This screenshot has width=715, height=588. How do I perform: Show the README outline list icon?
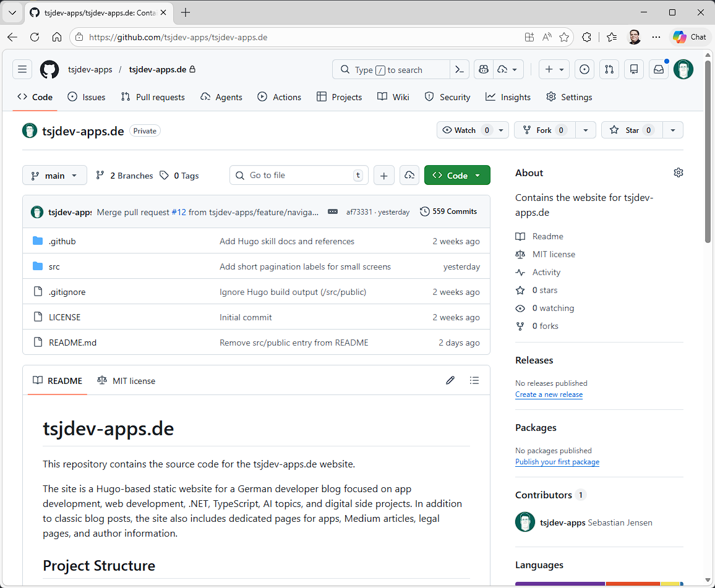pos(474,380)
